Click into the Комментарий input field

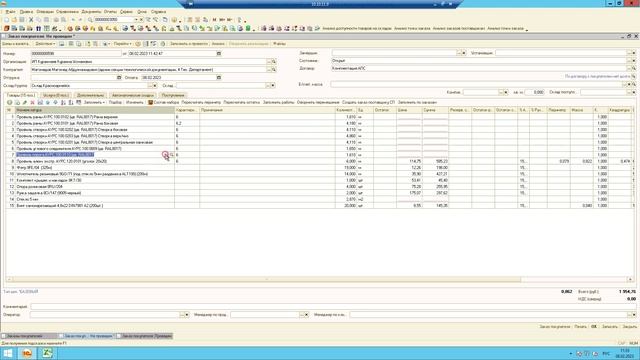coord(333,307)
